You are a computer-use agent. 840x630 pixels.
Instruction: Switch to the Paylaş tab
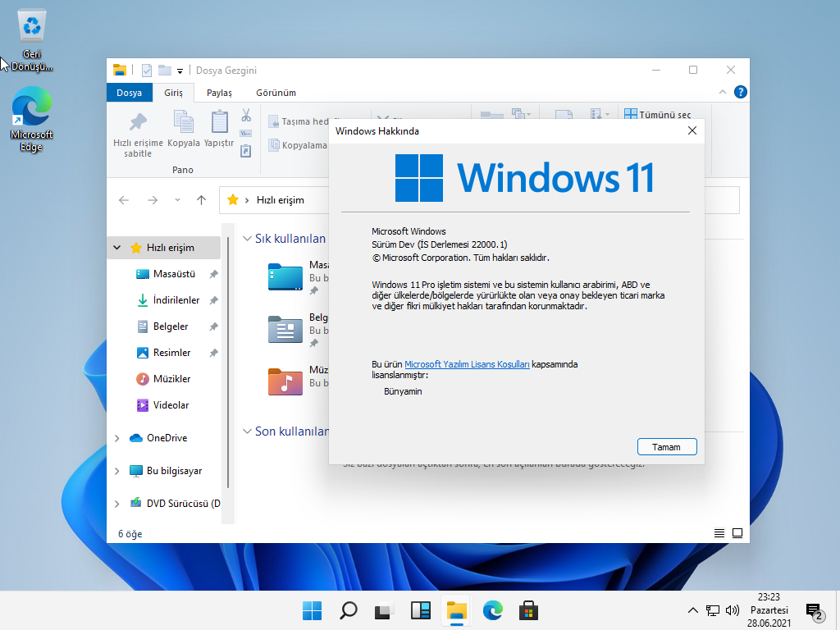(219, 93)
